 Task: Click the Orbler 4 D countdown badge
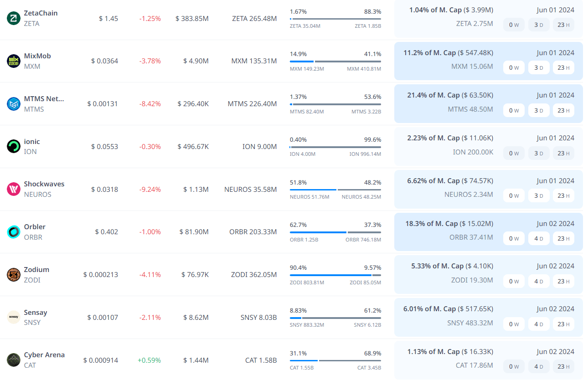coord(539,238)
